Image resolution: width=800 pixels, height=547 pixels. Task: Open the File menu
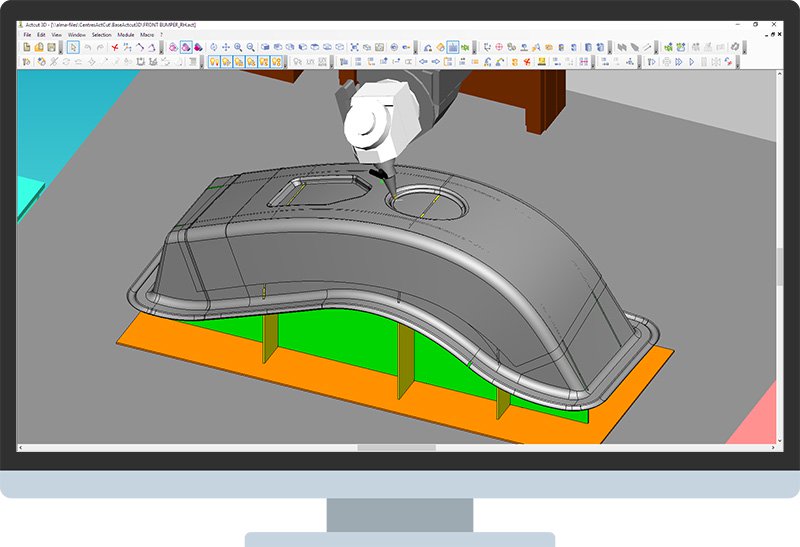[28, 35]
